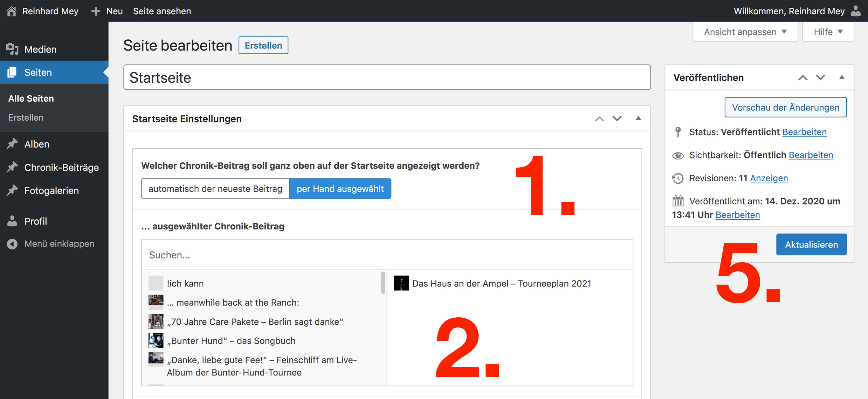Image resolution: width=868 pixels, height=399 pixels.
Task: Collapse the menu via Menü einklappen arrow
Action: click(x=12, y=244)
